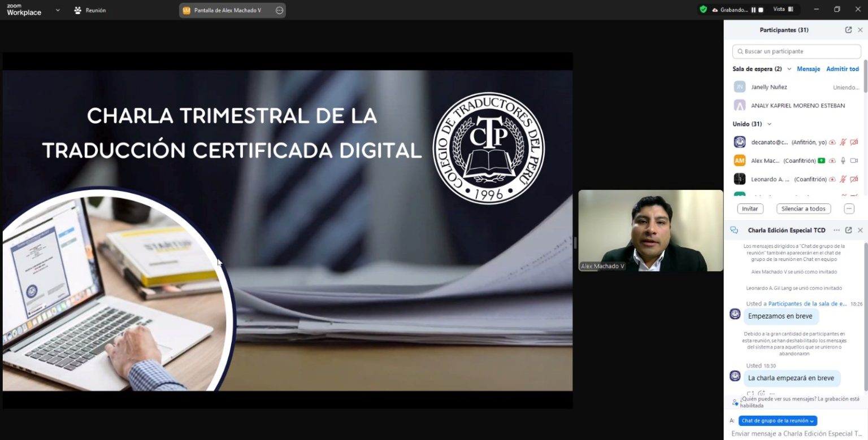
Task: Click Alex Machado's AM avatar
Action: pos(740,160)
